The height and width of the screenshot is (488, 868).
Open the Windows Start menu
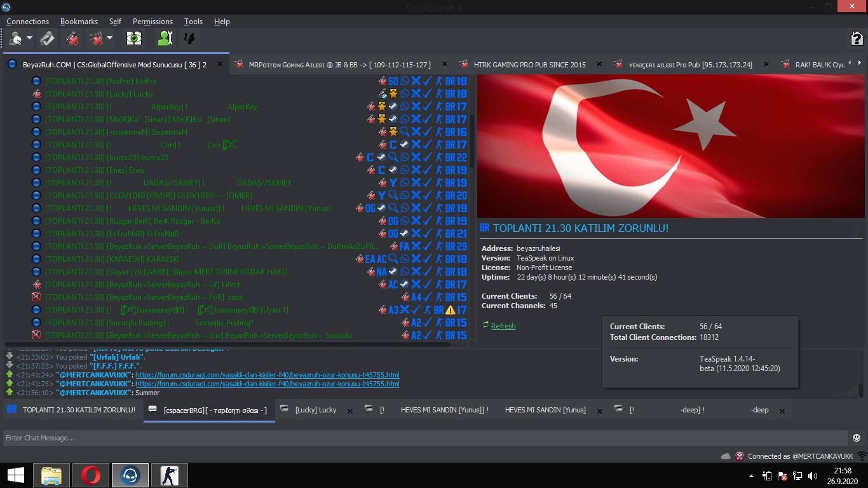point(15,475)
